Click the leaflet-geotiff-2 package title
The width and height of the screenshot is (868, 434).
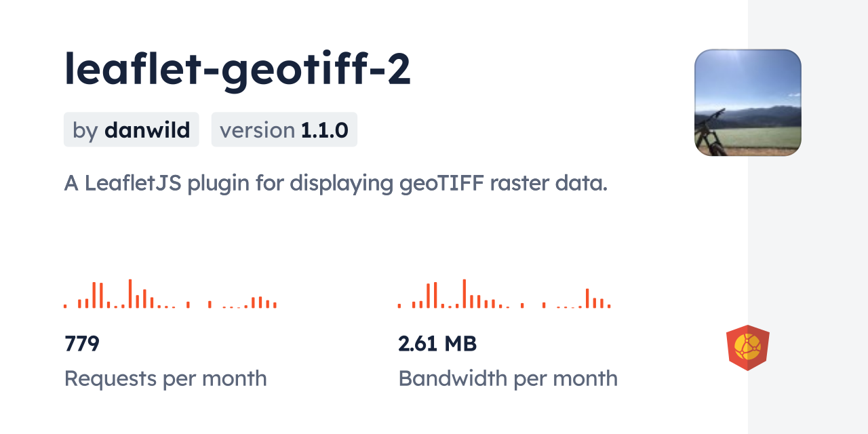(237, 71)
